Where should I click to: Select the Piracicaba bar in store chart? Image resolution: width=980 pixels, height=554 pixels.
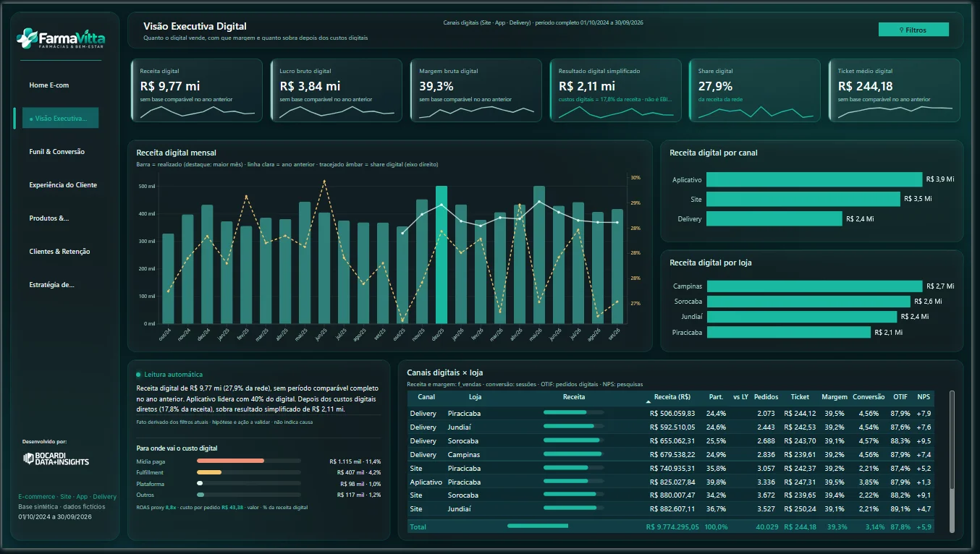click(x=788, y=332)
